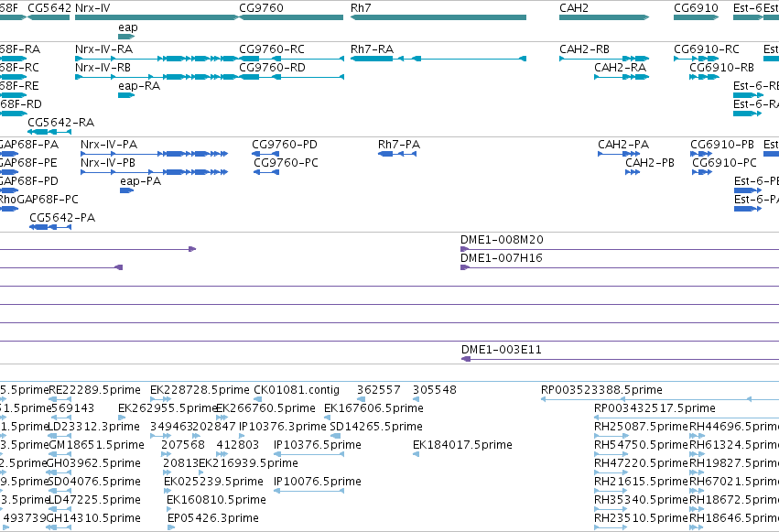Viewport: 779px width, 532px height.
Task: Select the CG6910-PC protein label
Action: [724, 163]
